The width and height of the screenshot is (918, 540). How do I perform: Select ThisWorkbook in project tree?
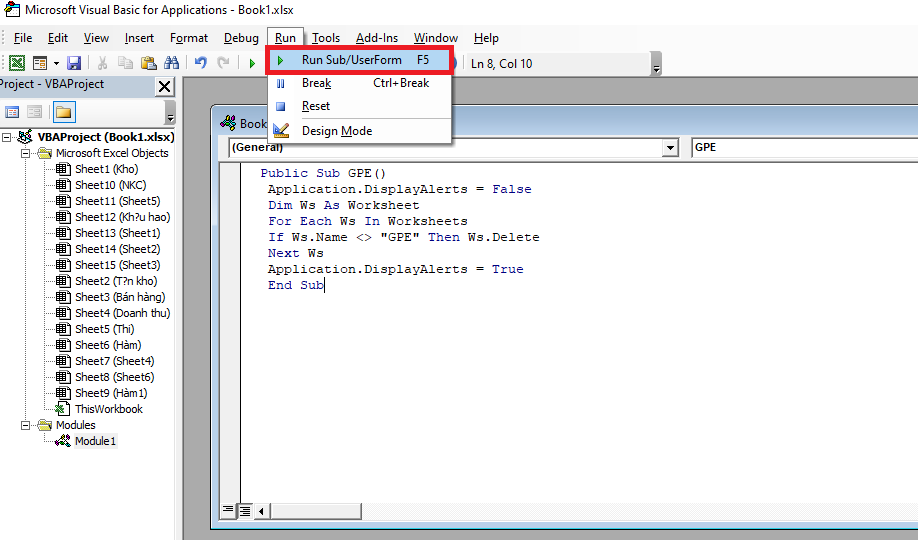(109, 409)
